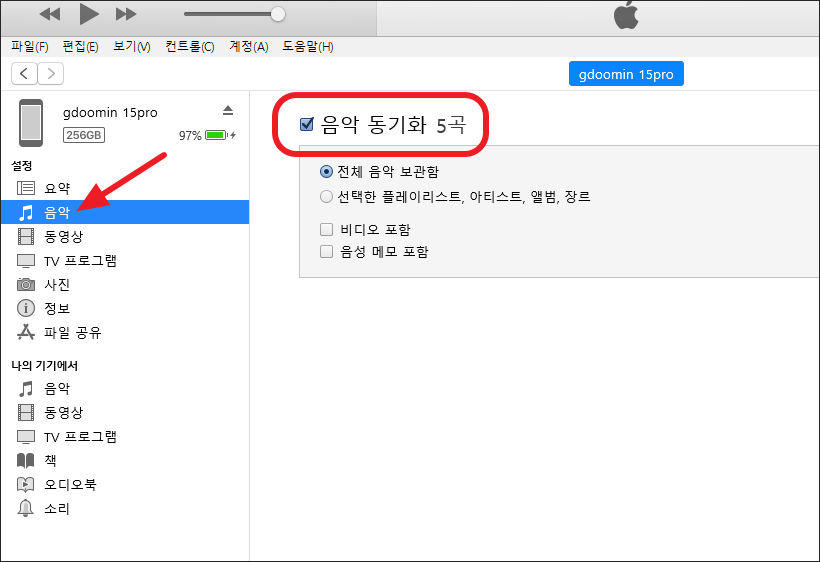Click music note icon in 나의 기기에서 section
This screenshot has height=562, width=820.
coord(26,388)
